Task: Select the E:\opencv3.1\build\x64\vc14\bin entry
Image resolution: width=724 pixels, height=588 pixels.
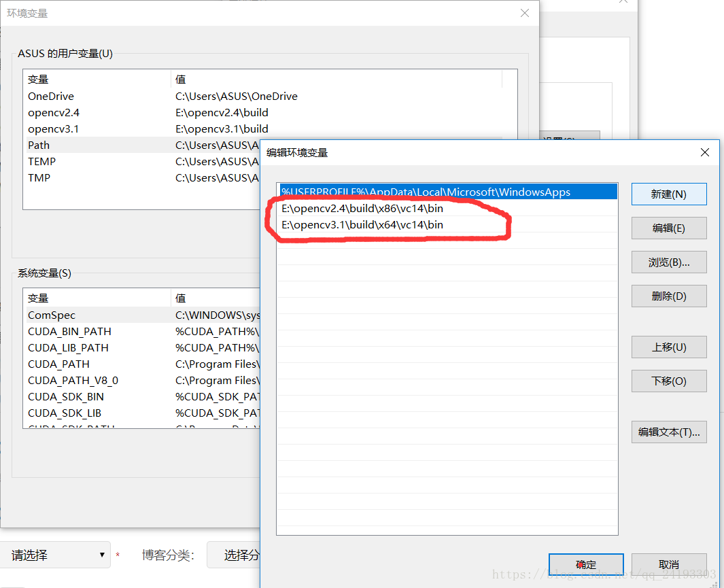Action: 449,225
